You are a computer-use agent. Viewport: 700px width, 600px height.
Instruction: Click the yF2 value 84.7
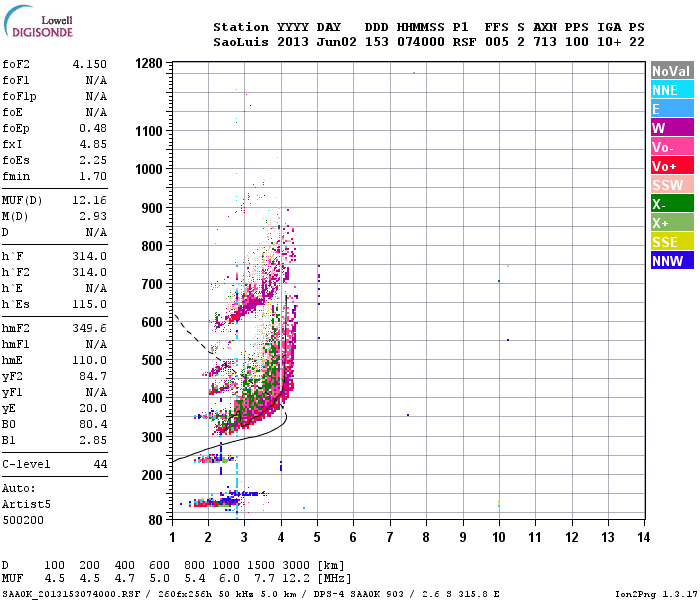[93, 376]
